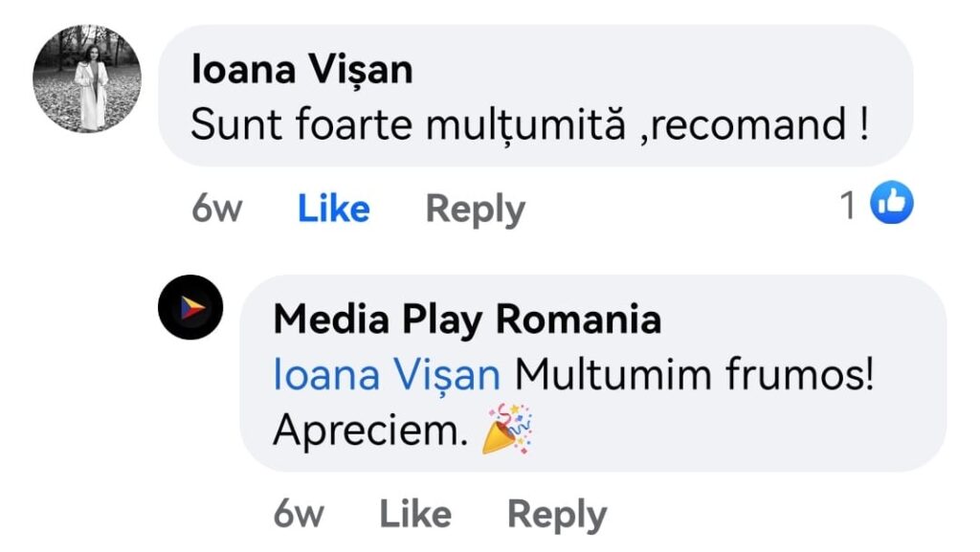The height and width of the screenshot is (552, 980).
Task: Click the text "Sunt foarte mulțumită ,recomand !"
Action: (529, 125)
